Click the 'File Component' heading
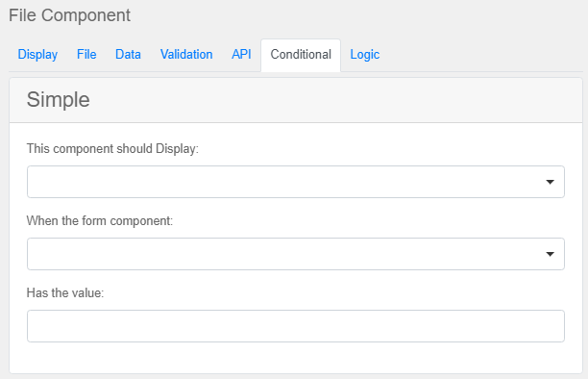The width and height of the screenshot is (588, 379). click(x=70, y=15)
